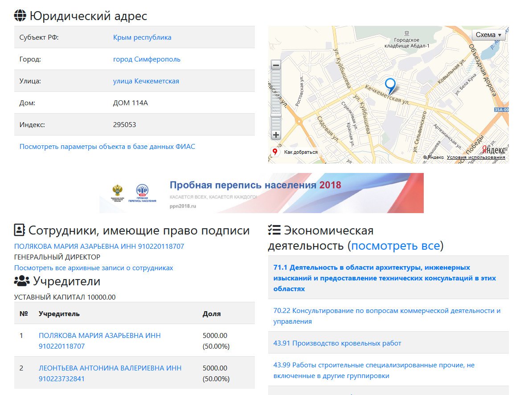The image size is (532, 395).
Task: Click the red marker icon for directions
Action: 275,152
